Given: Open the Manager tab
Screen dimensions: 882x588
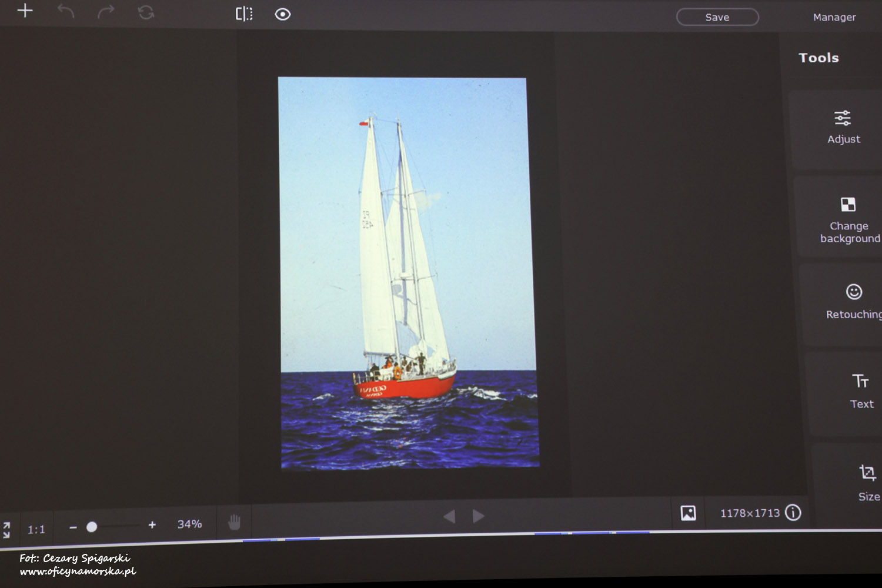Looking at the screenshot, I should (x=834, y=17).
